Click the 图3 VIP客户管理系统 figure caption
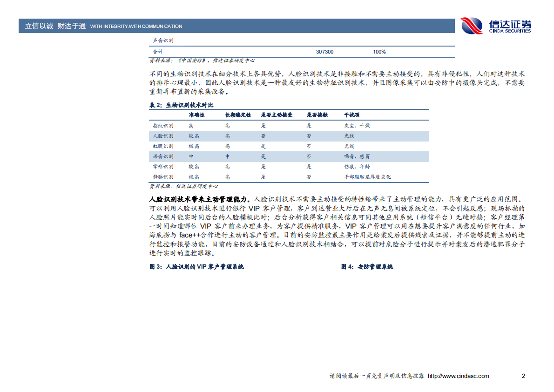Viewport: 554px width, 392px height. [196, 266]
